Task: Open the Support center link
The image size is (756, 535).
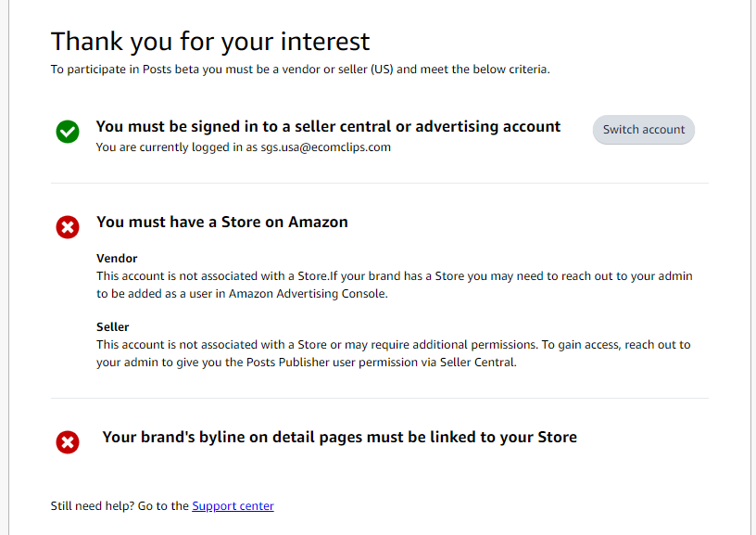Action: 233,505
